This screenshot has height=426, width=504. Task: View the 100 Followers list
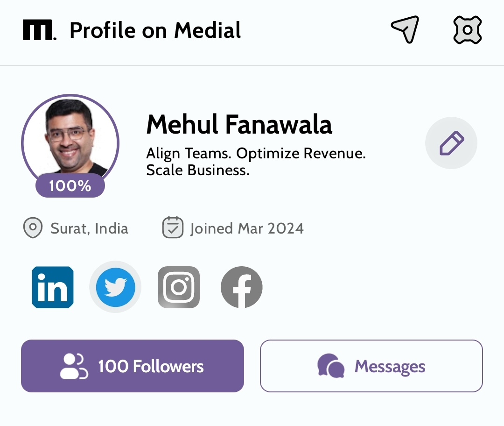click(x=133, y=366)
